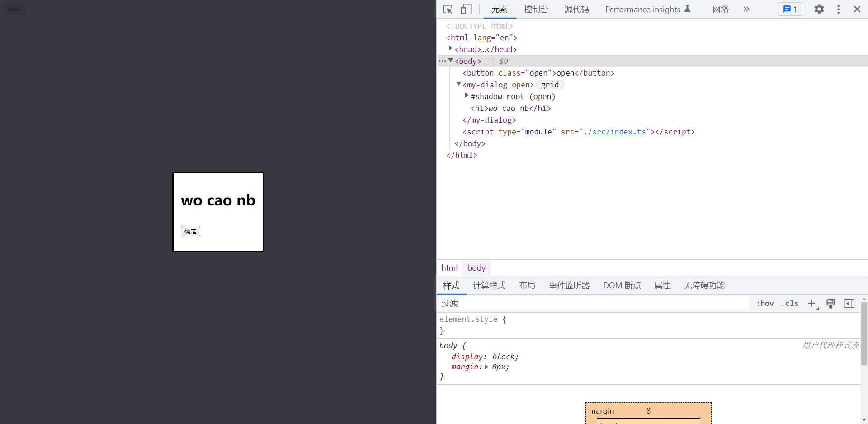Toggle the device toolbar icon

(x=466, y=9)
